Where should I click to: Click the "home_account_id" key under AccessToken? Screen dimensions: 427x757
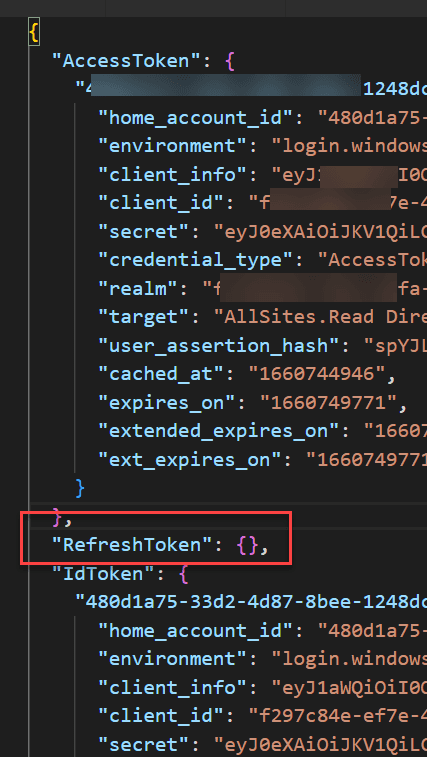point(196,118)
